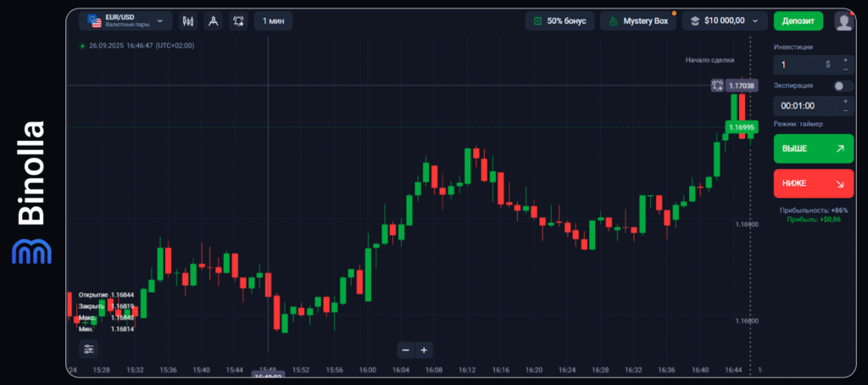Click the price alert bell icon in toolbar
The image size is (868, 385).
coord(238,20)
